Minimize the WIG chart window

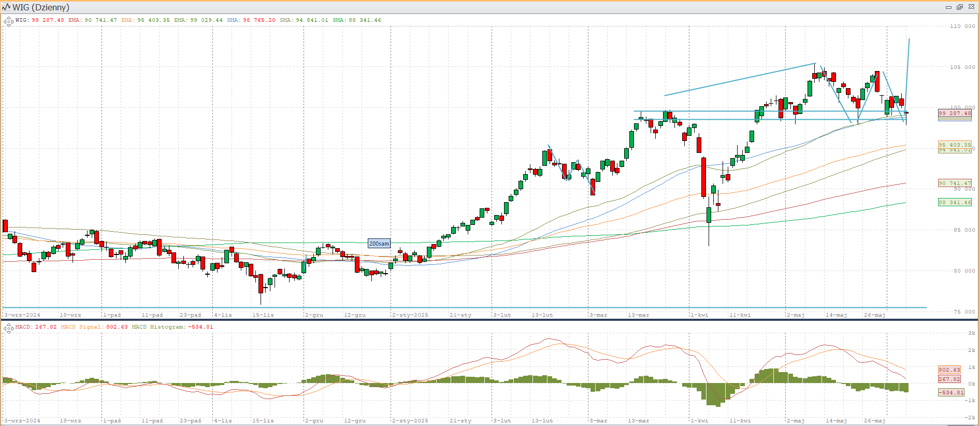click(x=948, y=7)
